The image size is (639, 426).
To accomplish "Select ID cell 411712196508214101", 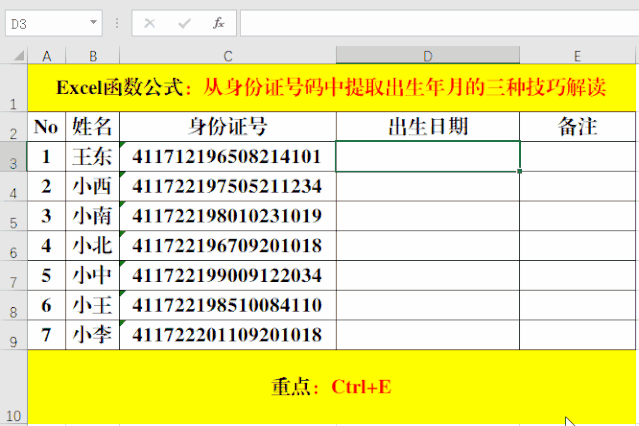I will tap(228, 157).
